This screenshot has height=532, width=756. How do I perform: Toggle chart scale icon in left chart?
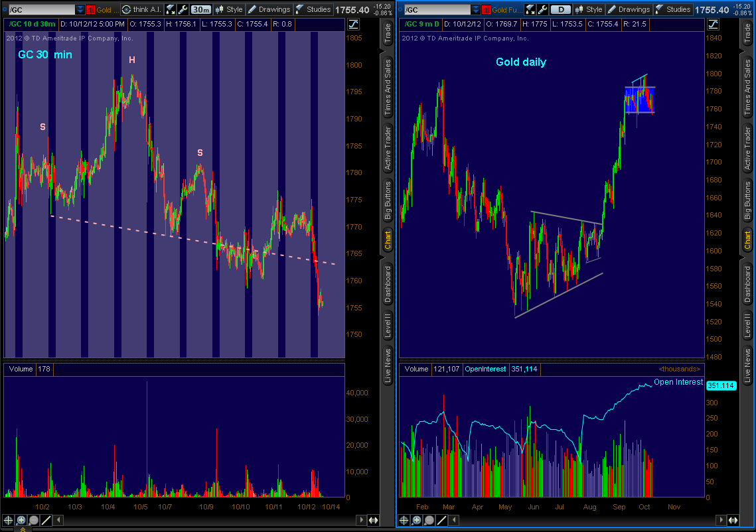(x=353, y=24)
